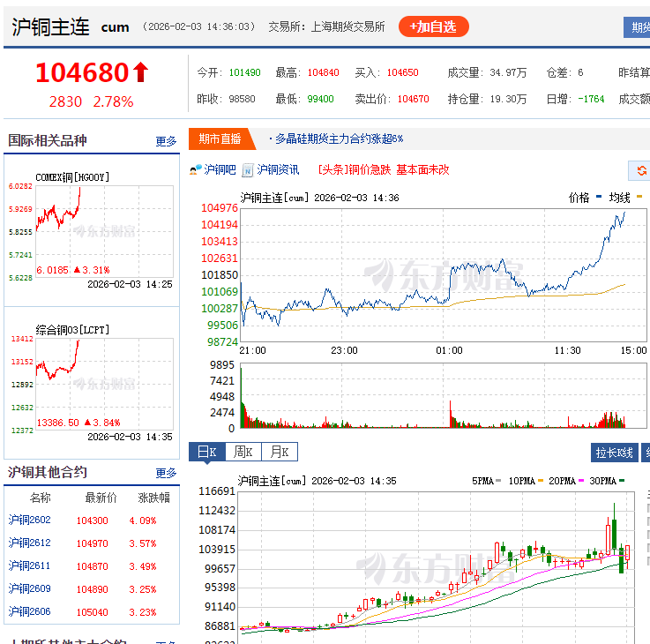Viewport: 650px width, 644px height.
Task: Open the 沪铜吧 forum link text
Action: coord(220,169)
